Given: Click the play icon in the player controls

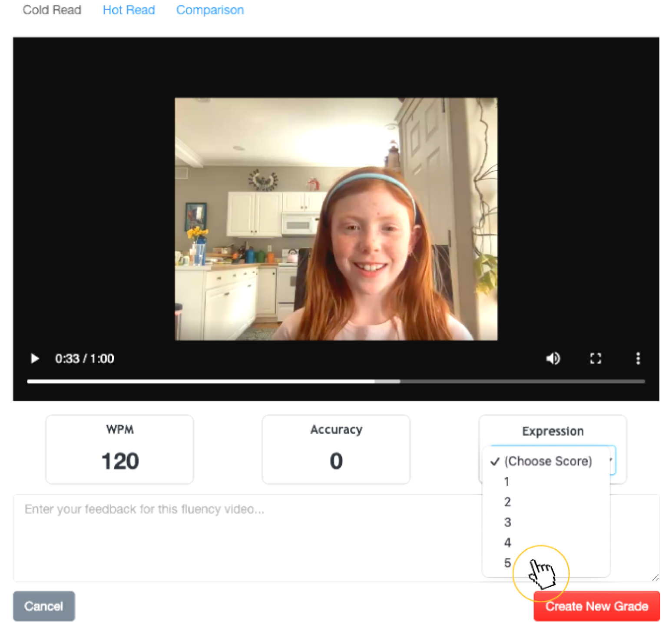Looking at the screenshot, I should pyautogui.click(x=35, y=359).
